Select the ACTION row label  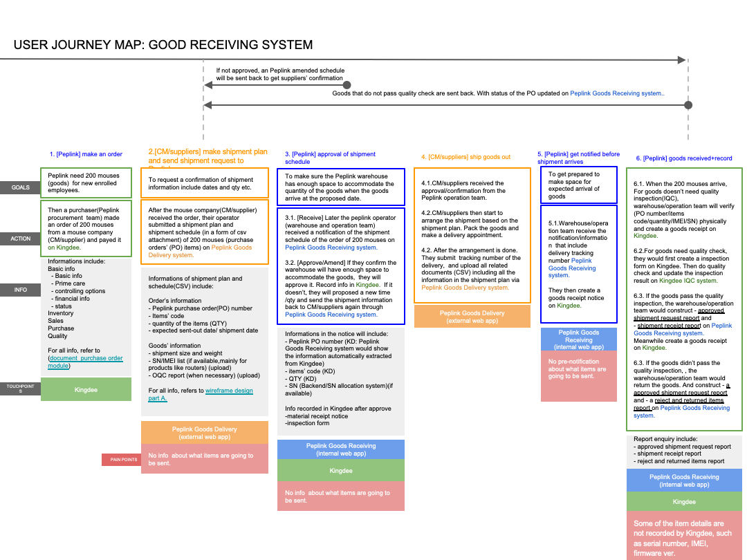pos(20,239)
